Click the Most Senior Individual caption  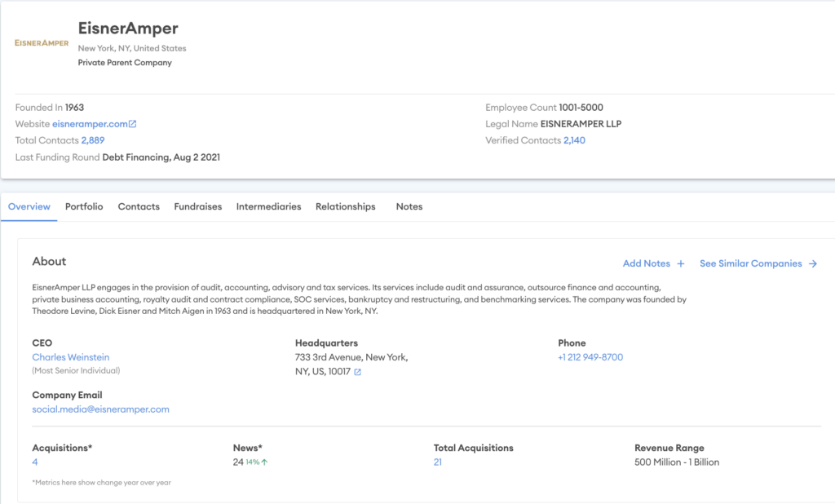pos(76,370)
